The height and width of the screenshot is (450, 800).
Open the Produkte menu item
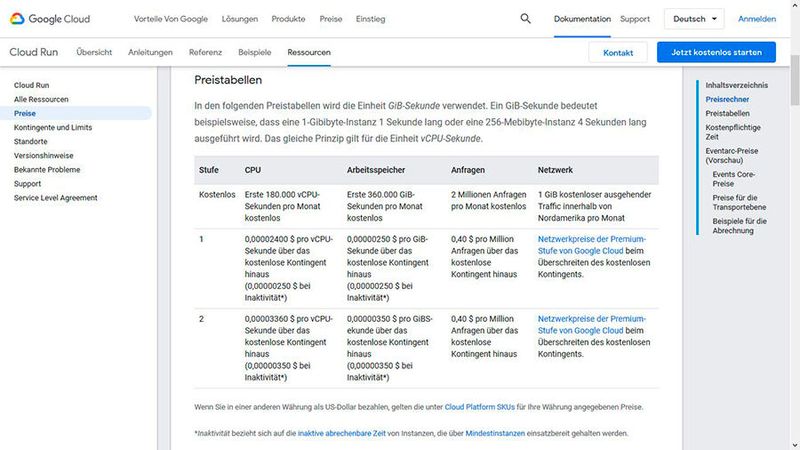288,19
